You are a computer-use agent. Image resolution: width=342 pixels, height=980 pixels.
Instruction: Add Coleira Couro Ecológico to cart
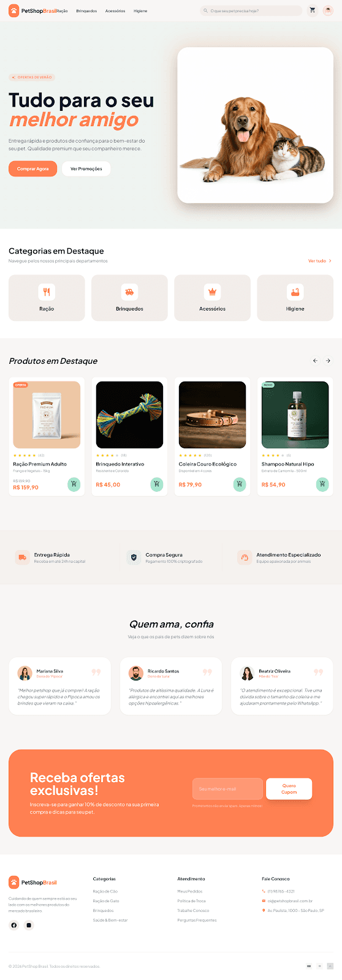click(240, 484)
